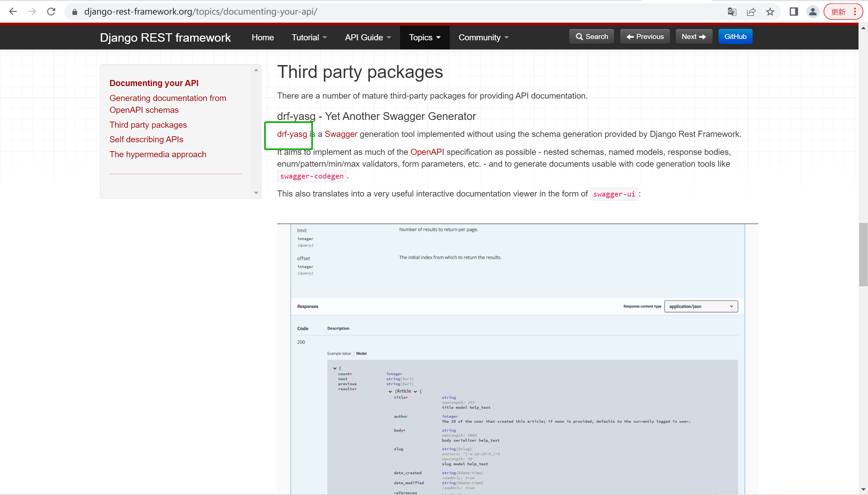Bookmark this page with star icon

pos(770,12)
